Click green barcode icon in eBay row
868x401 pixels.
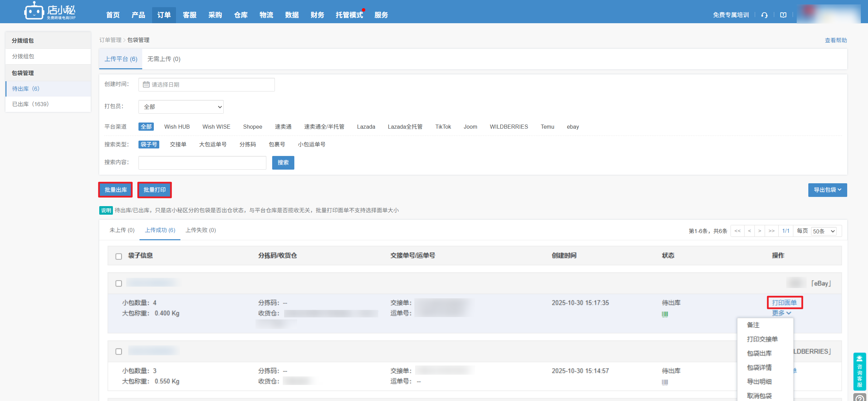[665, 314]
